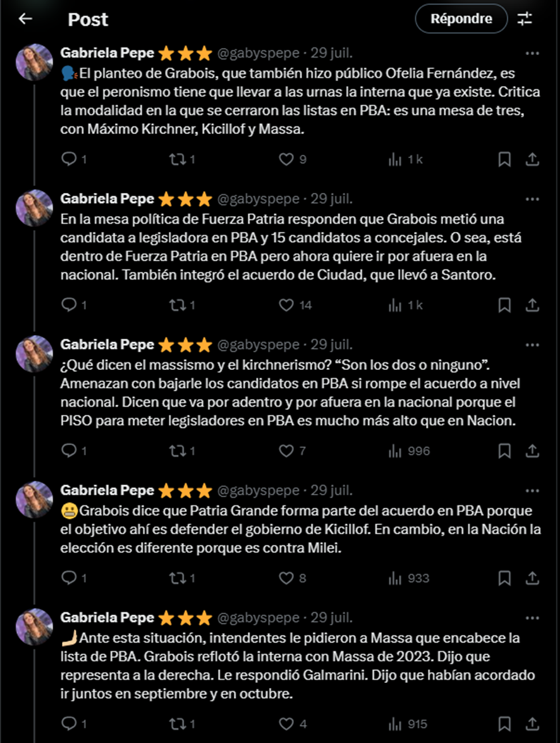Share the post about the PISO in PBA
Viewport: 560px width, 743px height.
click(532, 451)
